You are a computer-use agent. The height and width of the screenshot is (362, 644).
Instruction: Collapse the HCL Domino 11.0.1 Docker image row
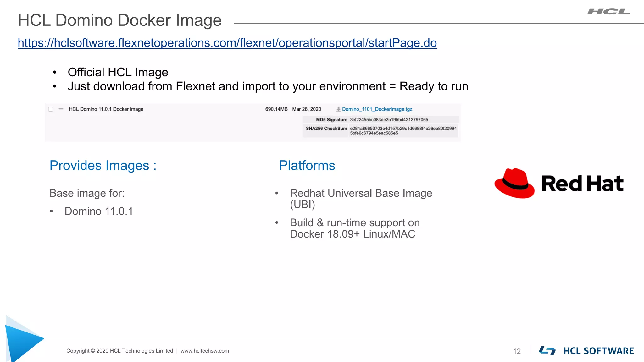[x=61, y=109]
